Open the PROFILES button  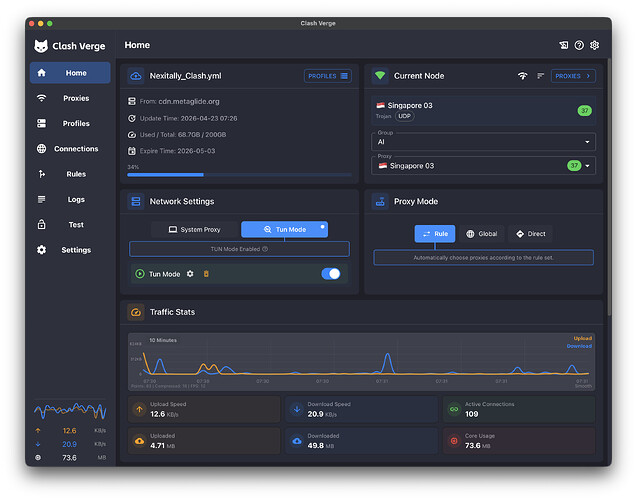click(x=327, y=76)
